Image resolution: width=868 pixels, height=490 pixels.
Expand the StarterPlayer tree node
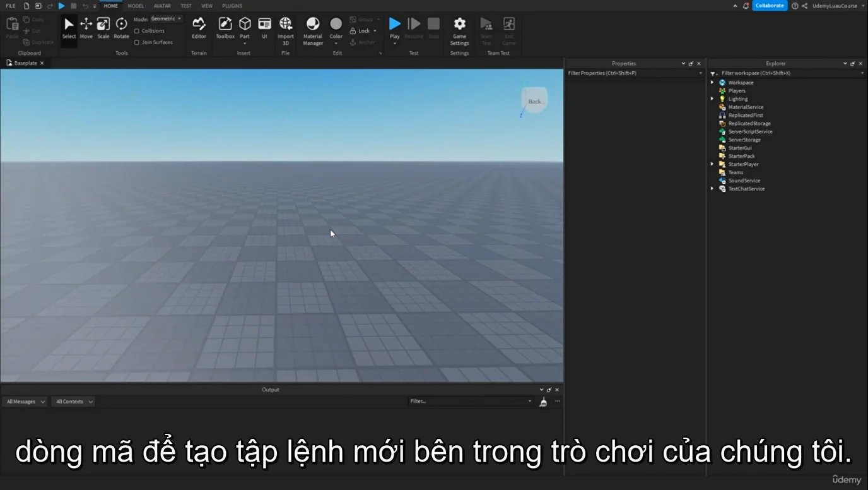click(713, 164)
